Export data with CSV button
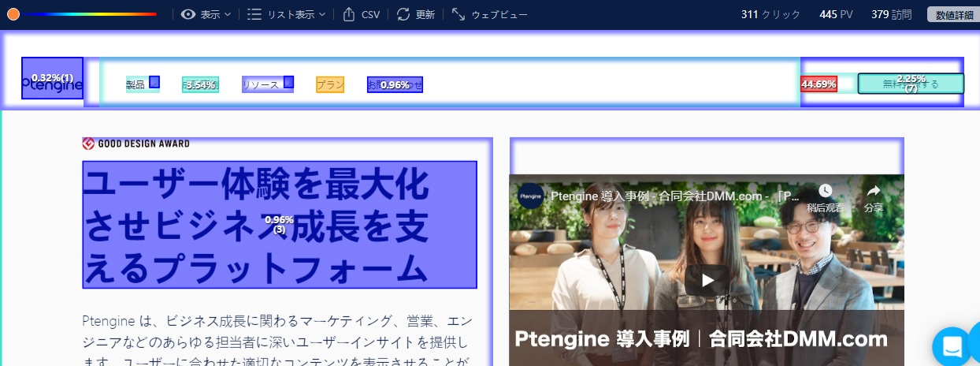This screenshot has height=366, width=980. point(361,14)
